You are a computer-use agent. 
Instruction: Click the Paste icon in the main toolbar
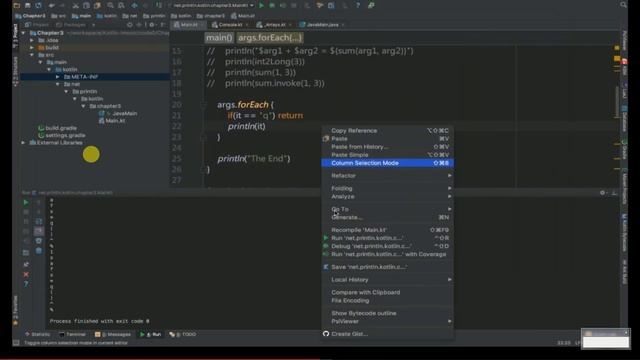tap(97, 5)
